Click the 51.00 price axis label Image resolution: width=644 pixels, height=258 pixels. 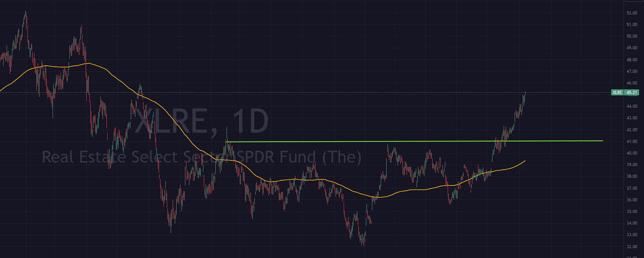click(x=632, y=25)
